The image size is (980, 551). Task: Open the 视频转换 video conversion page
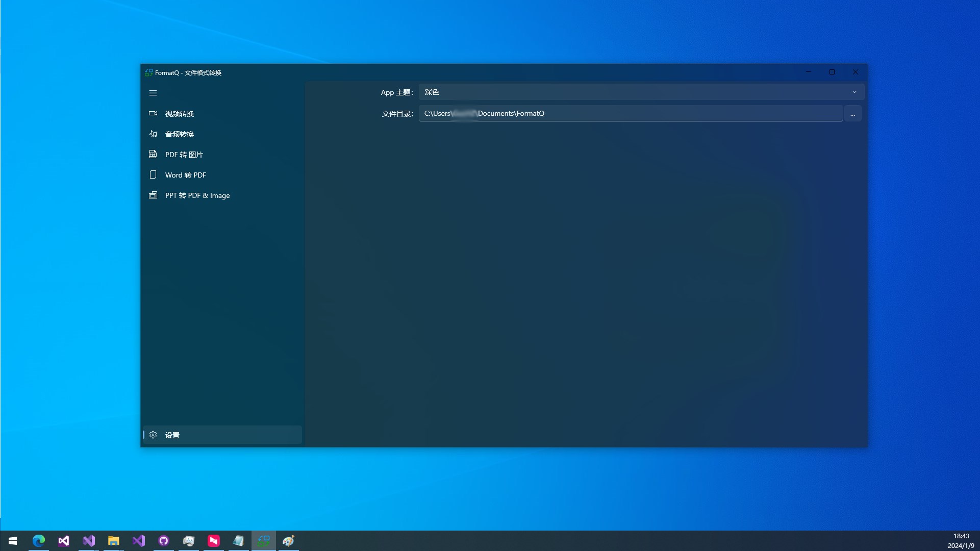click(179, 114)
